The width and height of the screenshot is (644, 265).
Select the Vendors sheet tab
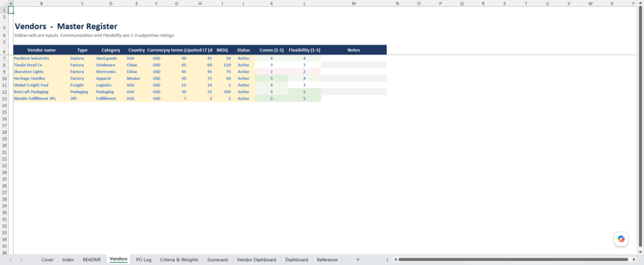pos(118,259)
